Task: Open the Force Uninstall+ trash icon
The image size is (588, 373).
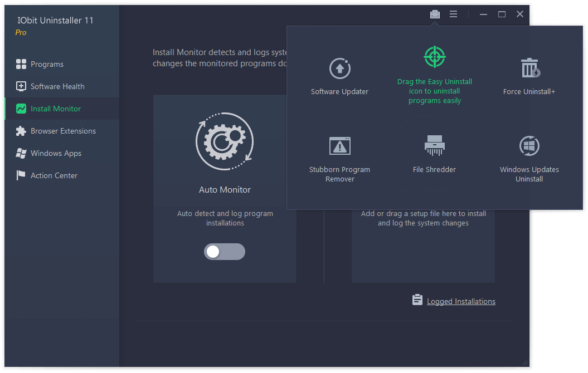Action: click(529, 68)
